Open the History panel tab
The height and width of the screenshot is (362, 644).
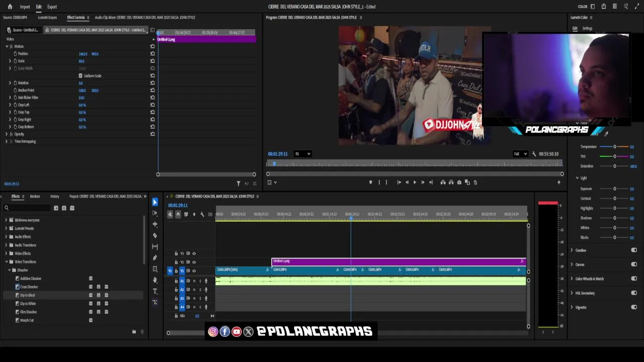[x=54, y=197]
